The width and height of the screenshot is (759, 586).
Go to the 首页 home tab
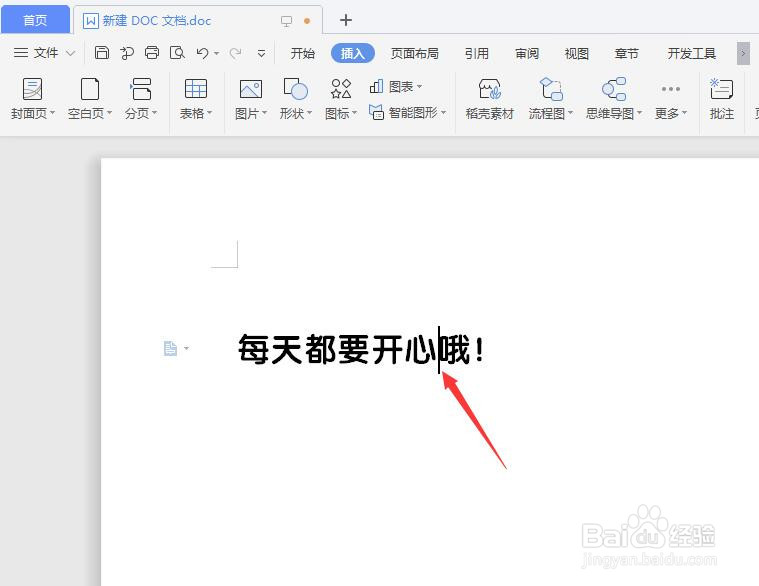35,20
